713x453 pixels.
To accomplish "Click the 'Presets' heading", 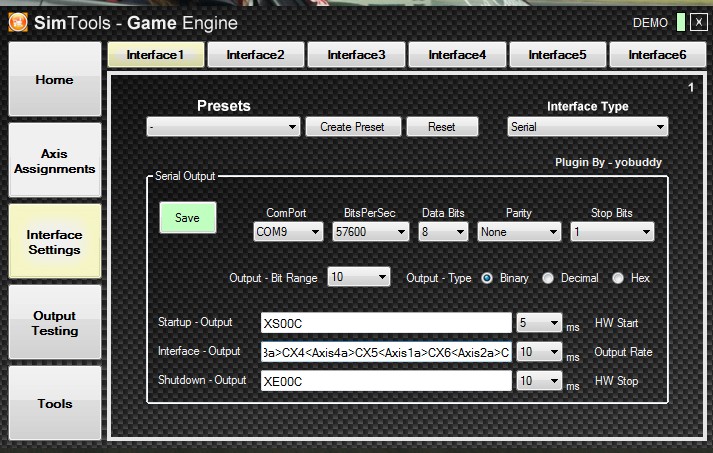I will (224, 106).
